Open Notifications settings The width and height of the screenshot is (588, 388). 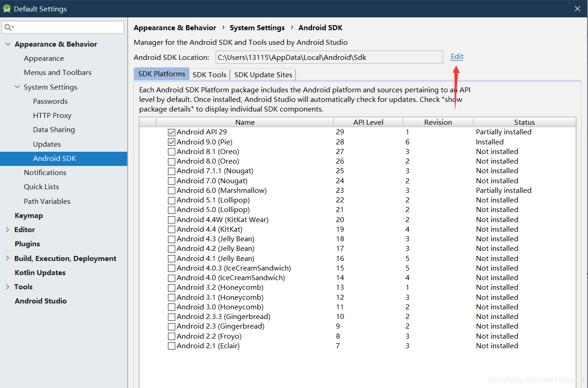(45, 173)
